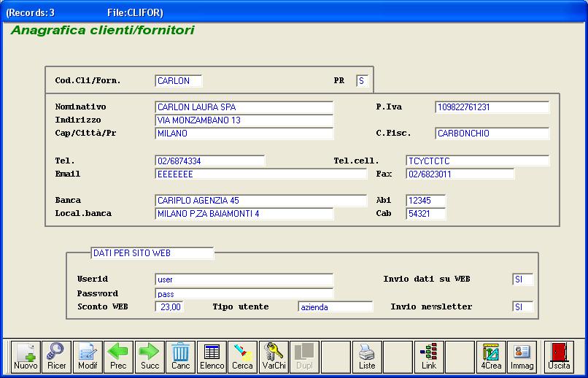Screen dimensions: 588x378
Task: Open the Link diagram tool
Action: click(x=429, y=357)
